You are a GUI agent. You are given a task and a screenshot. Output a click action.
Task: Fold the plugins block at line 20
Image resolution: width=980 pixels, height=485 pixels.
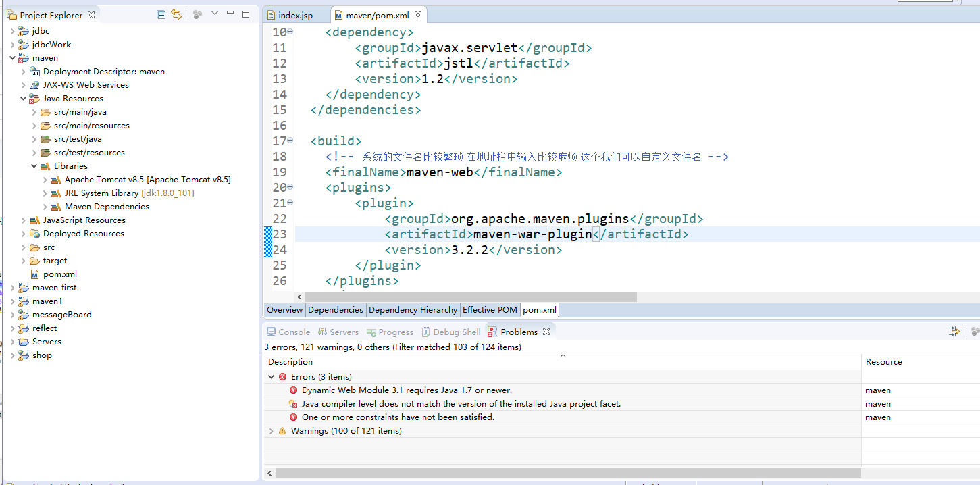pos(290,187)
